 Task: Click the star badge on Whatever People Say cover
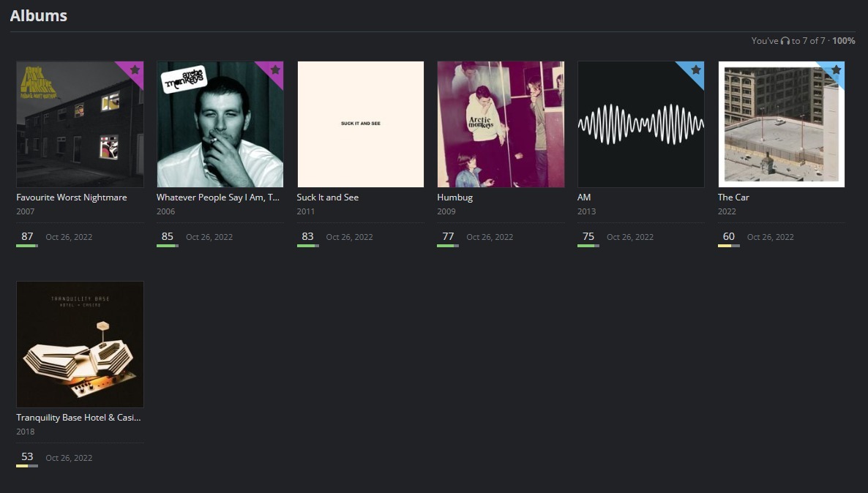[x=275, y=70]
